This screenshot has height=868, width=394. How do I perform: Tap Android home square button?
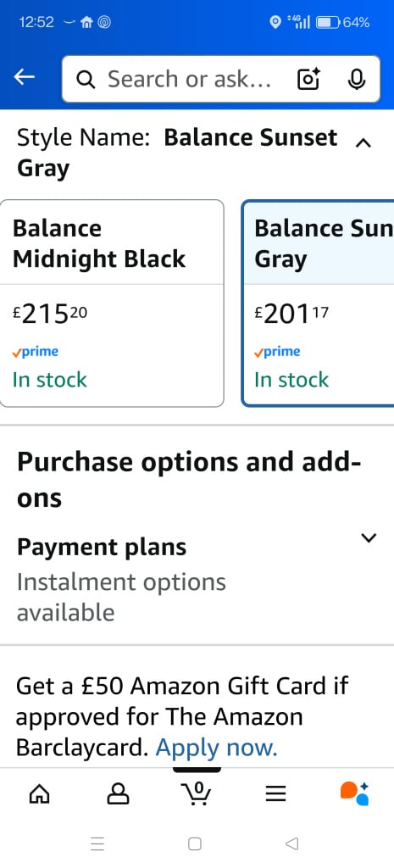pos(195,843)
